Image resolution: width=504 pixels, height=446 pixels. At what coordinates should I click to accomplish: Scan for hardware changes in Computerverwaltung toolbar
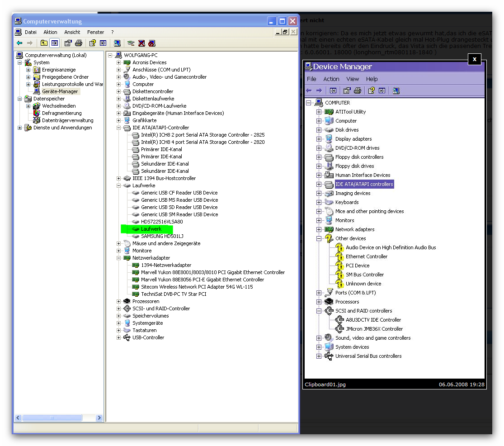[118, 43]
